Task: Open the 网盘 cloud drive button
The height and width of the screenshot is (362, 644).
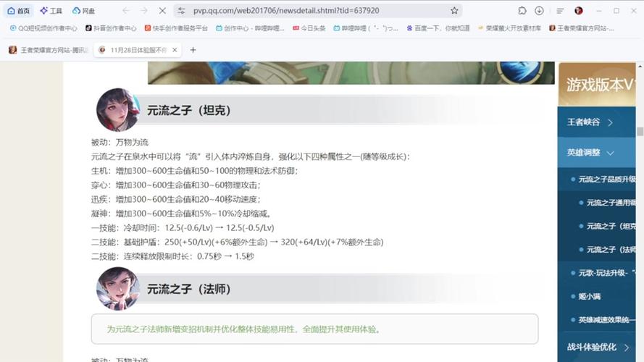Action: pyautogui.click(x=83, y=11)
